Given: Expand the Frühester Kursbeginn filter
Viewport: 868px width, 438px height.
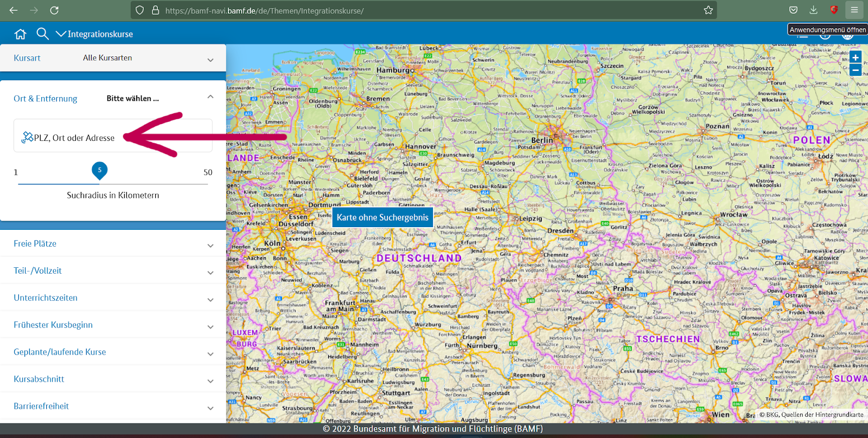Looking at the screenshot, I should click(113, 325).
